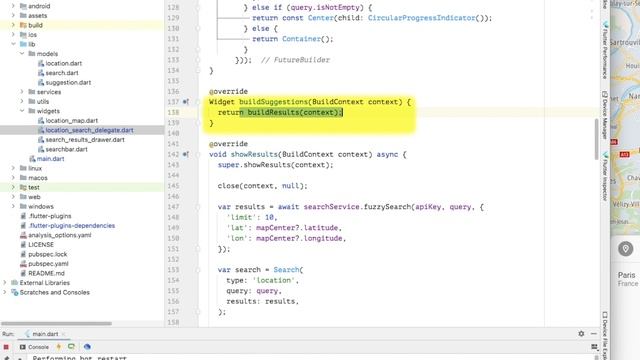Image resolution: width=640 pixels, height=360 pixels.
Task: Click 'Paris' label in emulator
Action: coord(626,275)
